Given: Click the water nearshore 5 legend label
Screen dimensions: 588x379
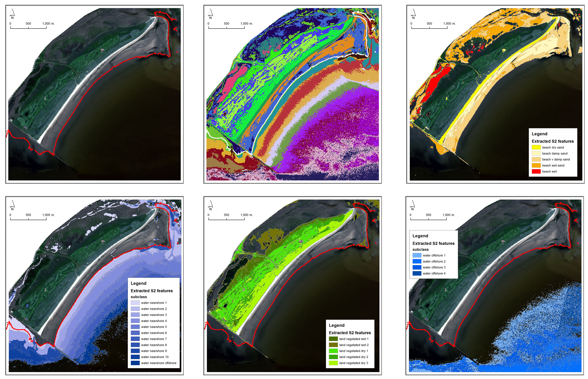Looking at the screenshot, I should pos(154,327).
